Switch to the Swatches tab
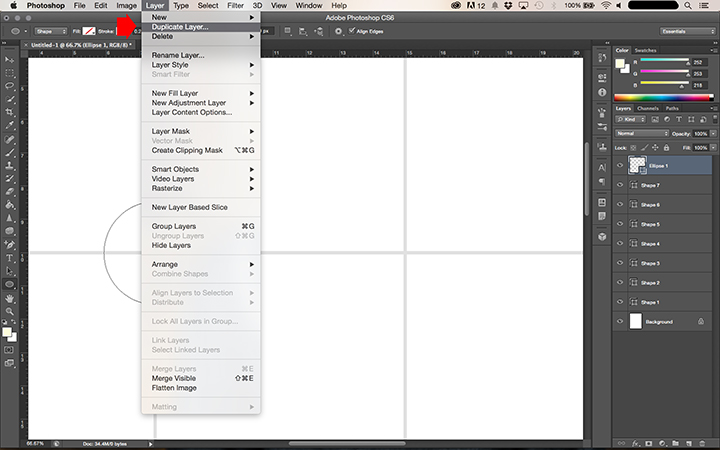The height and width of the screenshot is (450, 720). [645, 50]
